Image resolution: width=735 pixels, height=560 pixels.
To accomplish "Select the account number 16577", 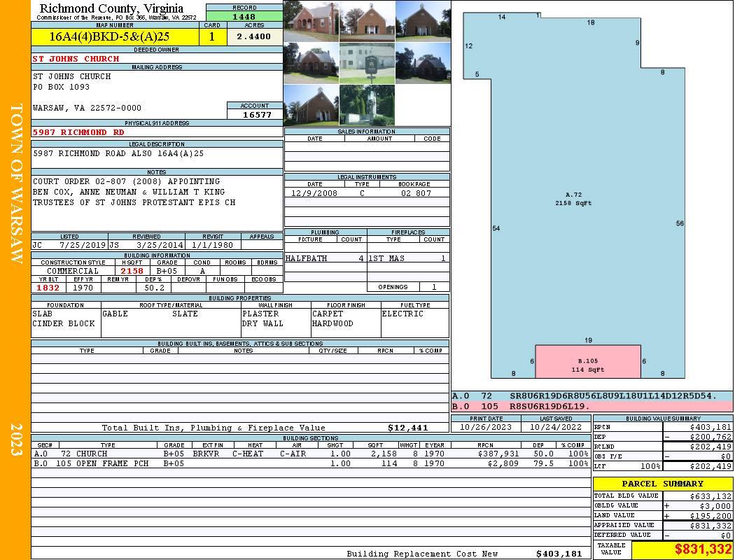I will click(x=256, y=115).
